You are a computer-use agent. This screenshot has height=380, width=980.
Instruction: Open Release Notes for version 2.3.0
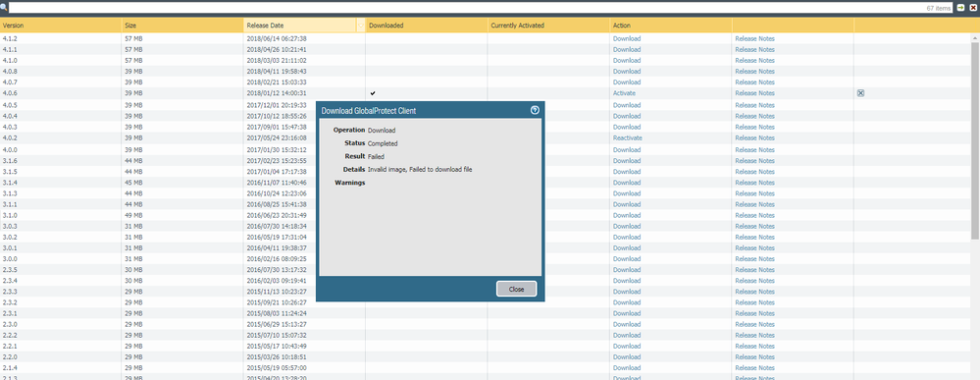pyautogui.click(x=755, y=324)
